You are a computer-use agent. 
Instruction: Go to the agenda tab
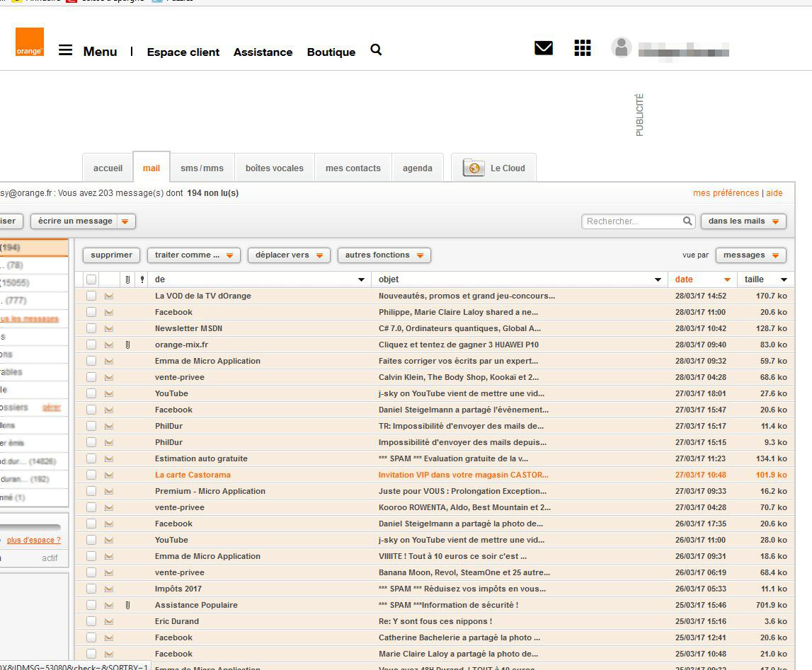(417, 168)
